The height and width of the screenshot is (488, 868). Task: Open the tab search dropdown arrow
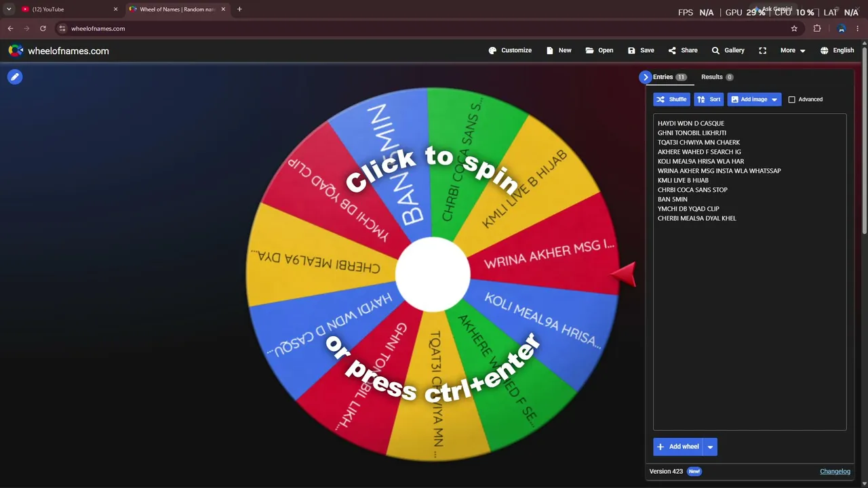click(x=9, y=9)
